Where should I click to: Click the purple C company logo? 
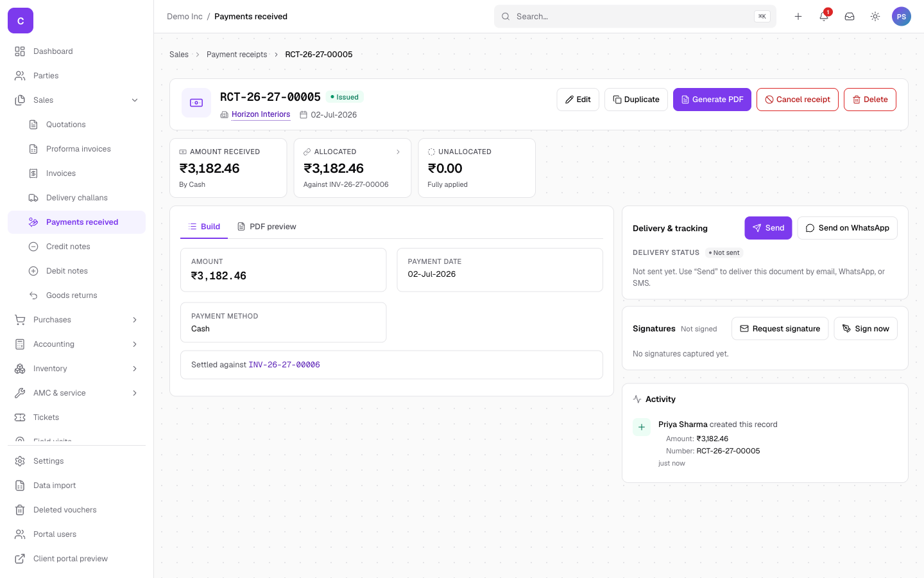pos(21,21)
